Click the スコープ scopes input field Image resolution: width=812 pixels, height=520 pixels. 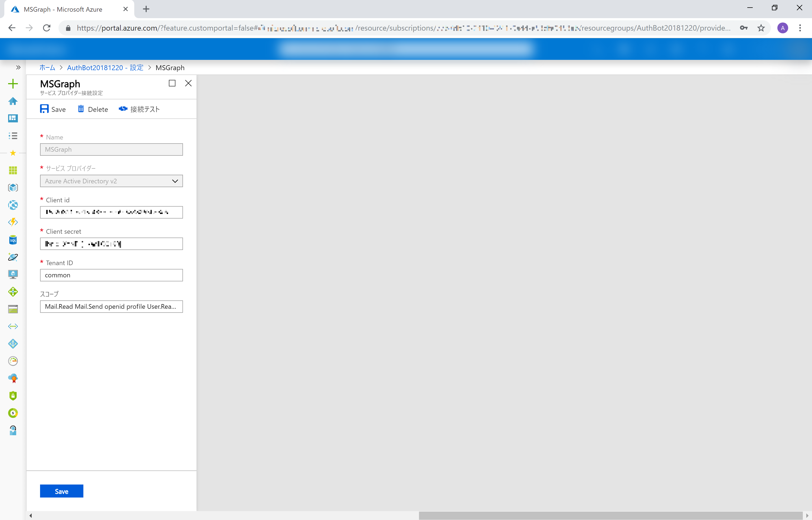111,307
